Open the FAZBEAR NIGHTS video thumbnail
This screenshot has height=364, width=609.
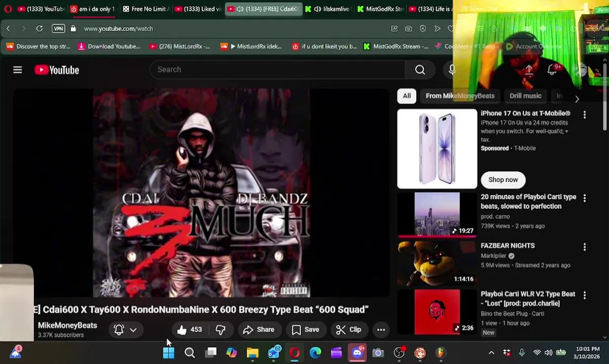pos(437,263)
